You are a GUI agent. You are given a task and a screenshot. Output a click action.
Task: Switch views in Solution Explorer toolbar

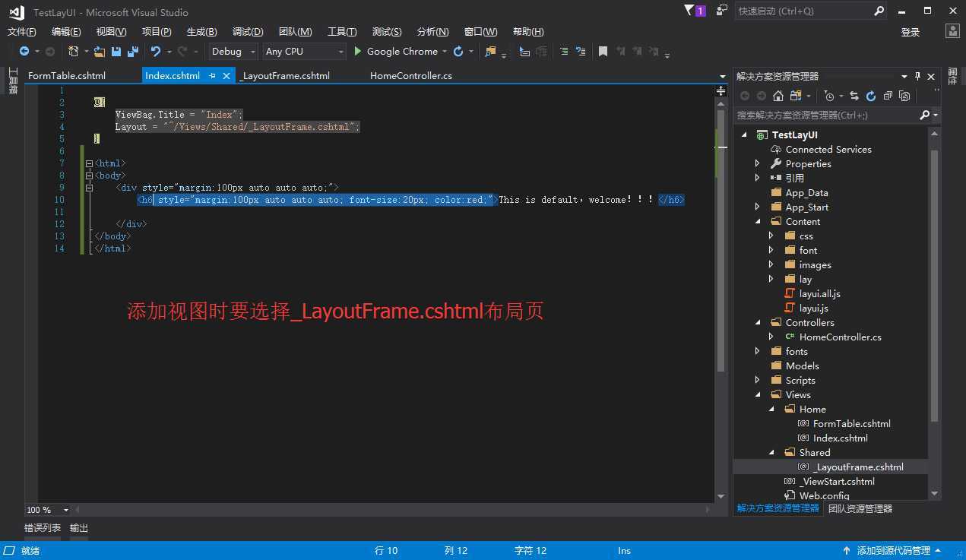pos(796,96)
